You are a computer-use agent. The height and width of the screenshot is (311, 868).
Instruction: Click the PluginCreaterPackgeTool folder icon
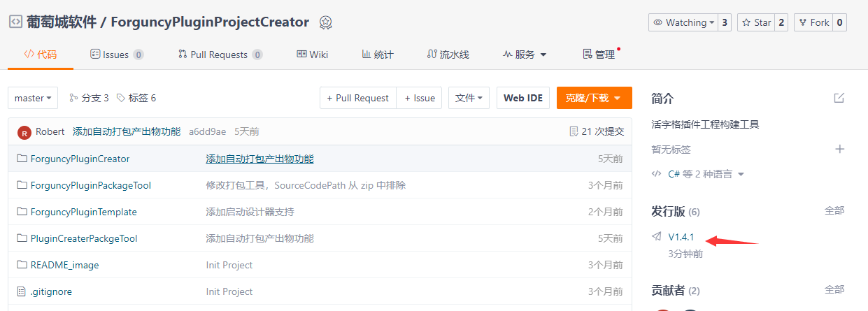(22, 238)
